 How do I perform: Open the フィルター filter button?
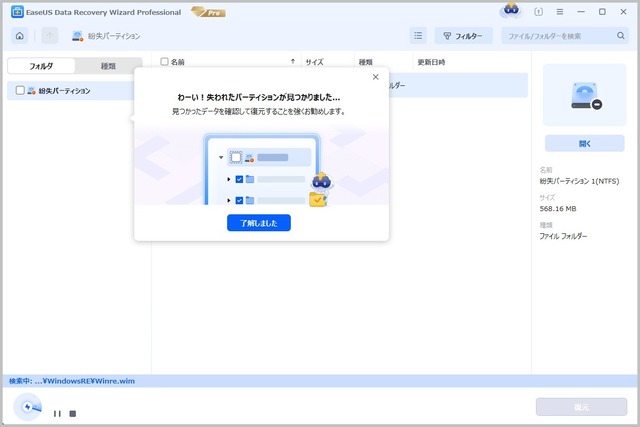(463, 36)
